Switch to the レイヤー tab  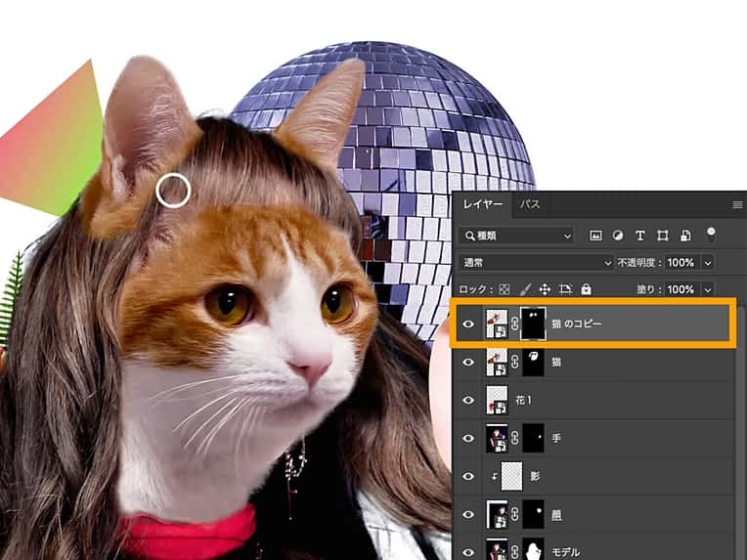(483, 204)
